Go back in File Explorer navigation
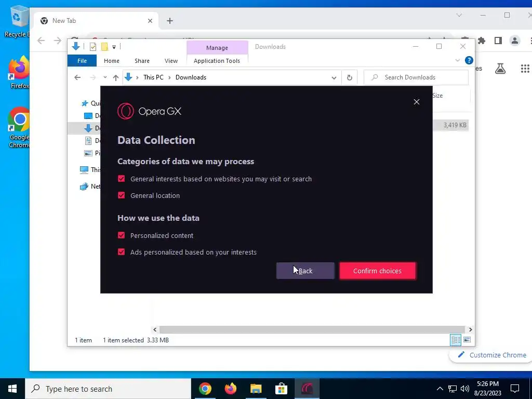The height and width of the screenshot is (399, 532). click(x=77, y=77)
